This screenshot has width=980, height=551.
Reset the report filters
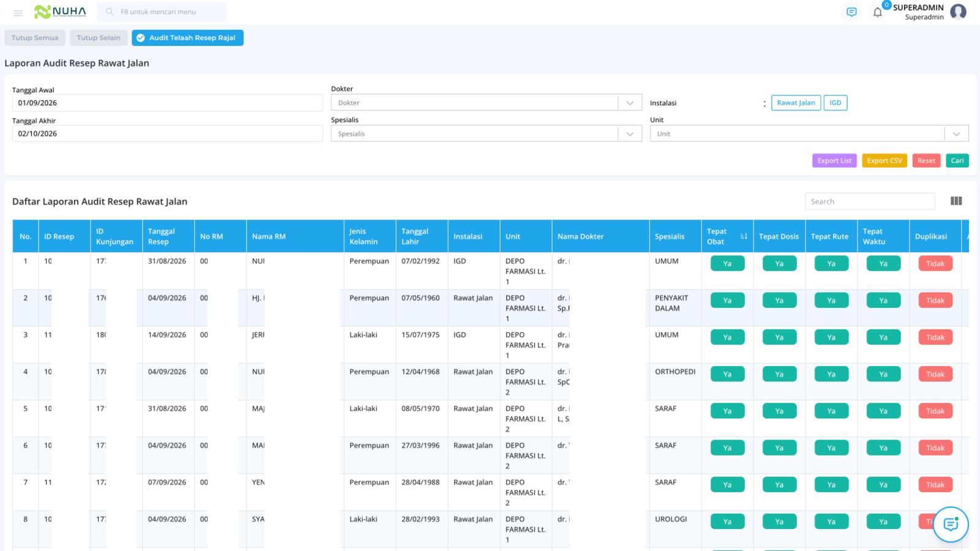926,160
